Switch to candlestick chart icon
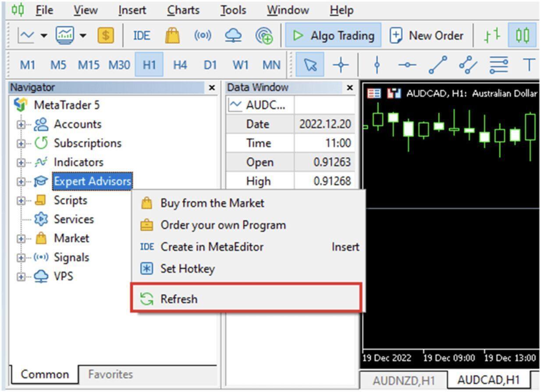 [x=522, y=36]
